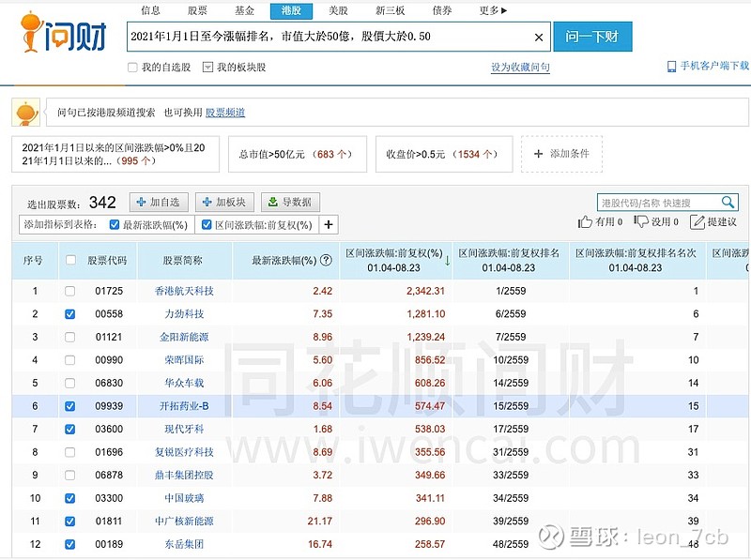Screen dimensions: 751x560
Task: Toggle the 区间涨跌幅:前复权 indicator checkbox
Action: (x=207, y=225)
